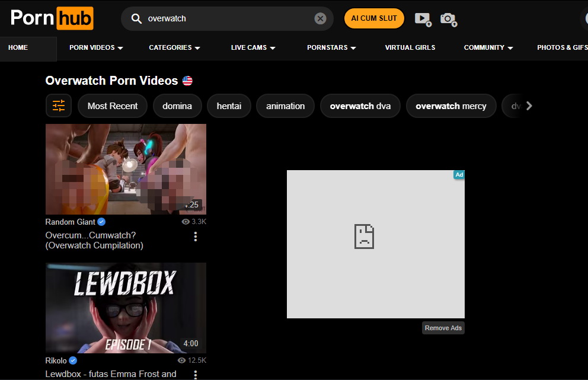Click the teal 'Ad' badge
Viewport: 588px width, 380px height.
tap(459, 175)
